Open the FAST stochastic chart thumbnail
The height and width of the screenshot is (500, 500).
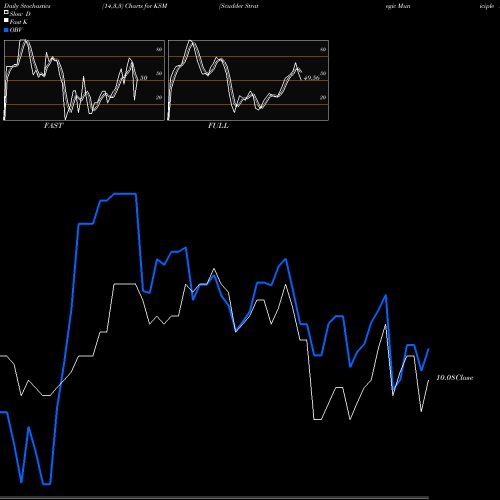84,80
